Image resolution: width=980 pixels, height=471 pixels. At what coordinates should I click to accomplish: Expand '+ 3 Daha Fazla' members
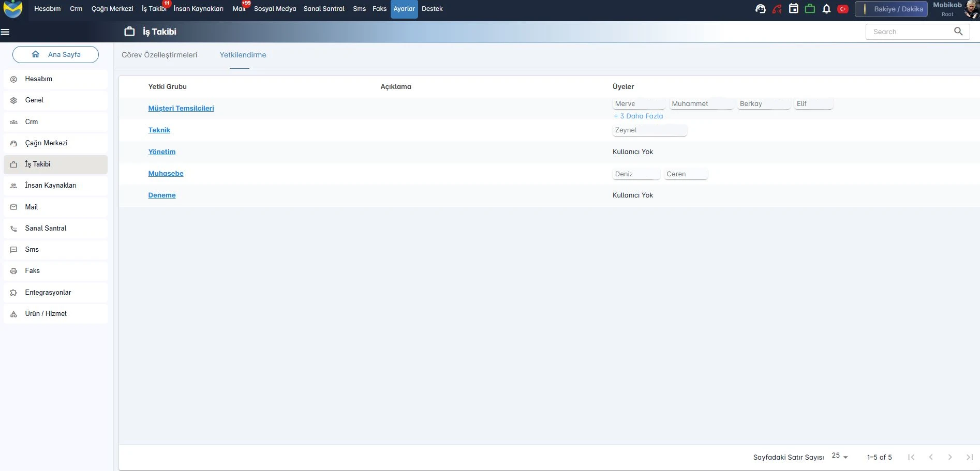638,116
